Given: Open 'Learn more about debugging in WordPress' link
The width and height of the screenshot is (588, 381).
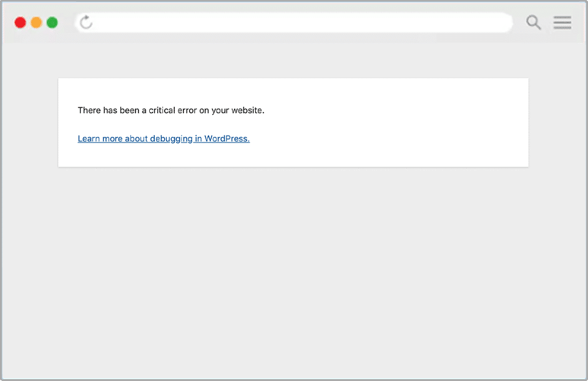Looking at the screenshot, I should point(164,139).
